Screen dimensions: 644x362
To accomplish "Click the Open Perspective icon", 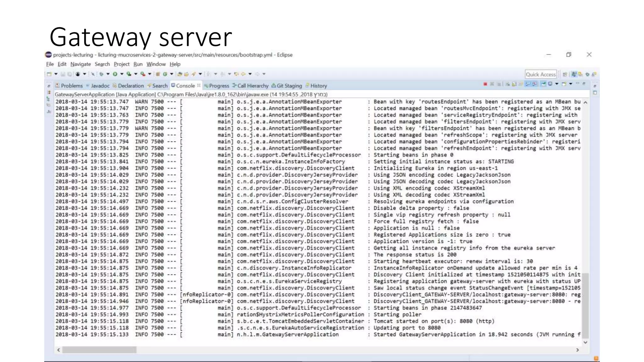I will pyautogui.click(x=565, y=74).
